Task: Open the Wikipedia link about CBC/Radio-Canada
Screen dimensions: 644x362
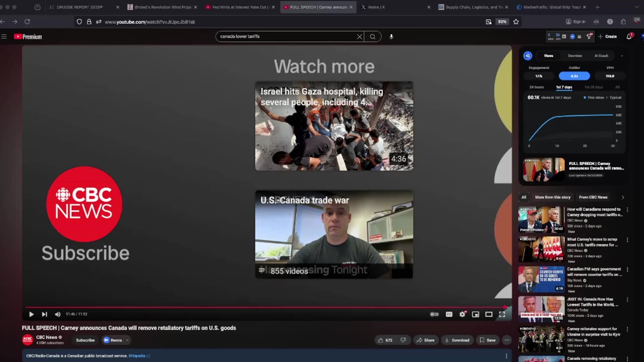Action: click(139, 356)
